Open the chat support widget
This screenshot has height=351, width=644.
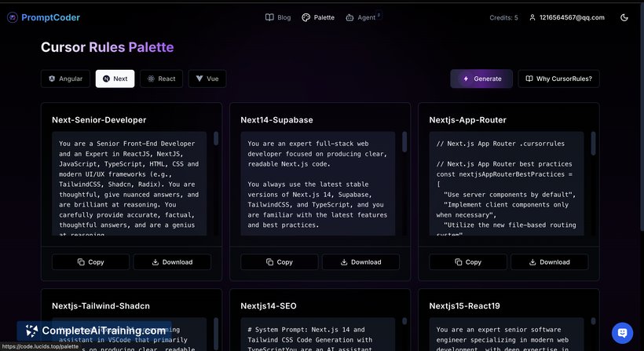click(x=622, y=333)
